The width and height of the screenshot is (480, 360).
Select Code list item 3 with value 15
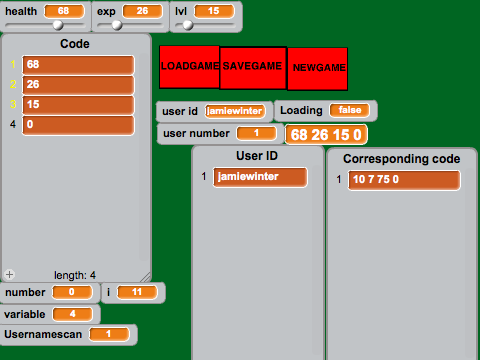(x=78, y=105)
